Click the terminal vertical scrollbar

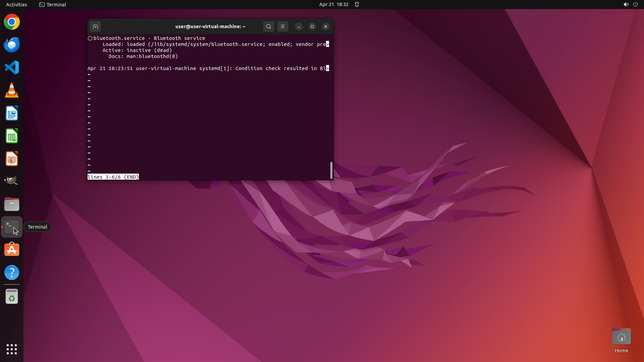tap(331, 170)
